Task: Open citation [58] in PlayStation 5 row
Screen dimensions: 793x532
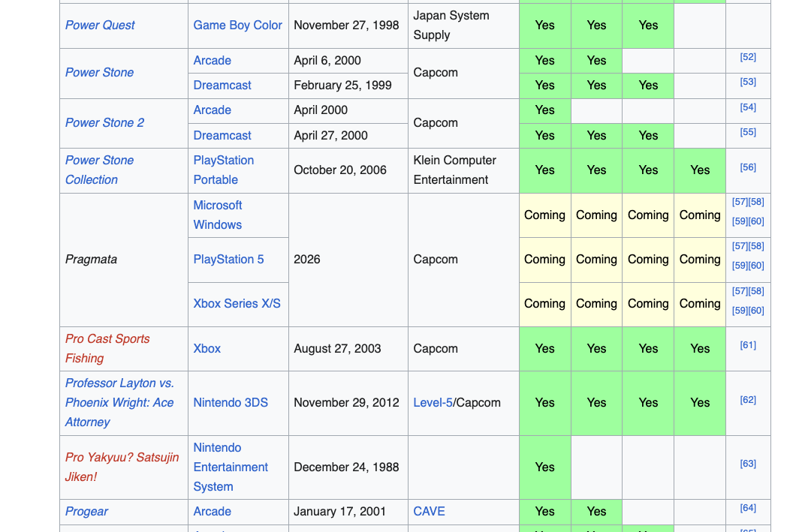Action: click(x=756, y=246)
